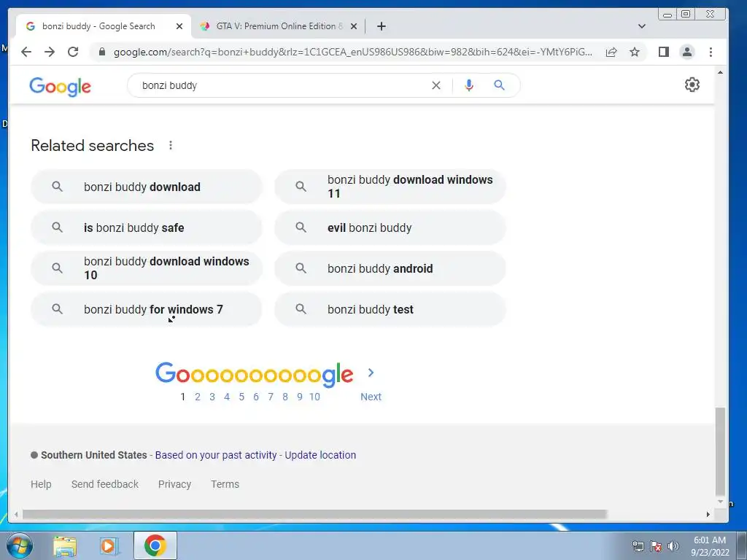This screenshot has width=747, height=560.
Task: Open the Send feedback footer link
Action: (x=105, y=484)
